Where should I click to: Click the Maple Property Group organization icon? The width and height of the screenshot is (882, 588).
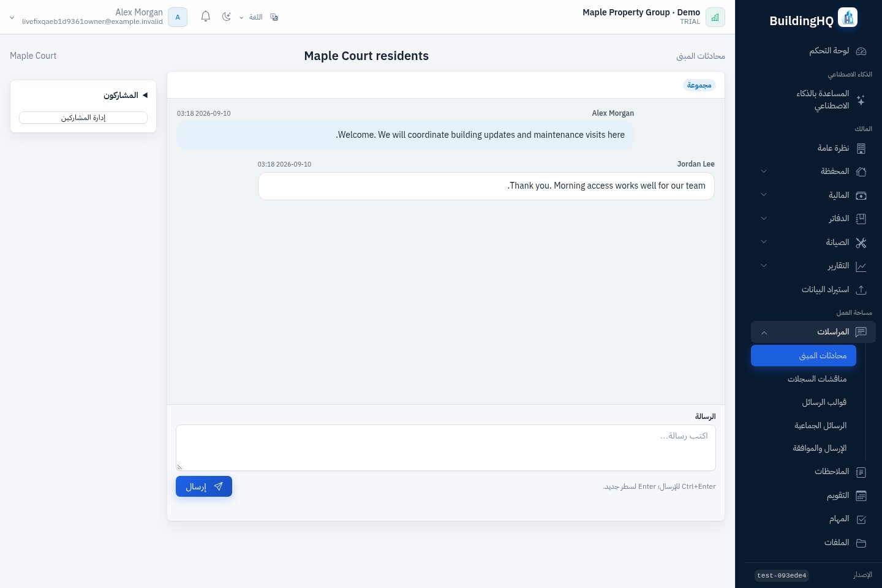pos(715,17)
